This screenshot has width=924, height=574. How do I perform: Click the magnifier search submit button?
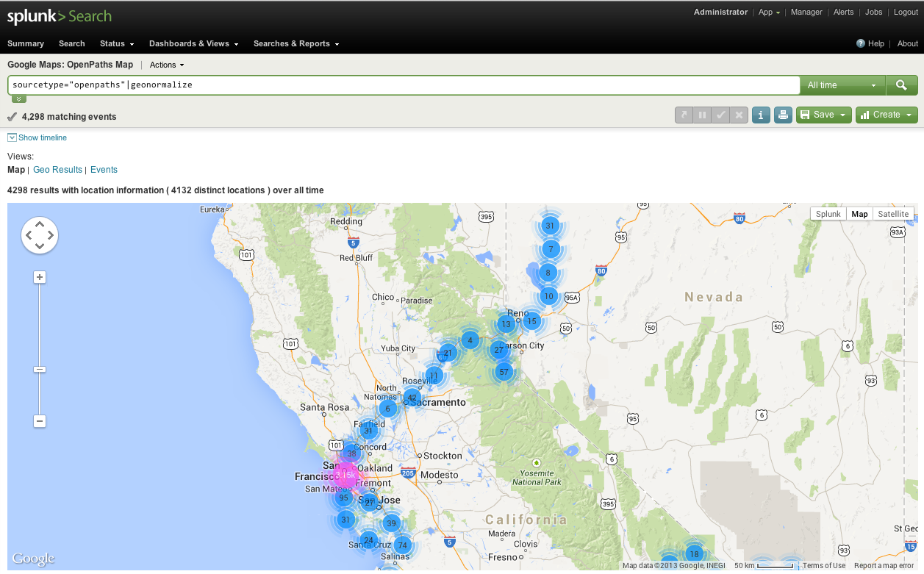coord(901,85)
